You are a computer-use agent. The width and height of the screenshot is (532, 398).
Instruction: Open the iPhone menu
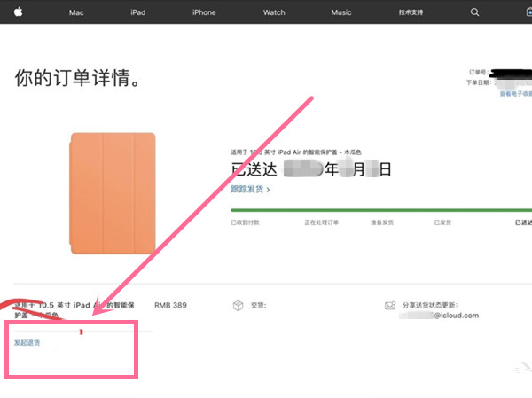204,12
